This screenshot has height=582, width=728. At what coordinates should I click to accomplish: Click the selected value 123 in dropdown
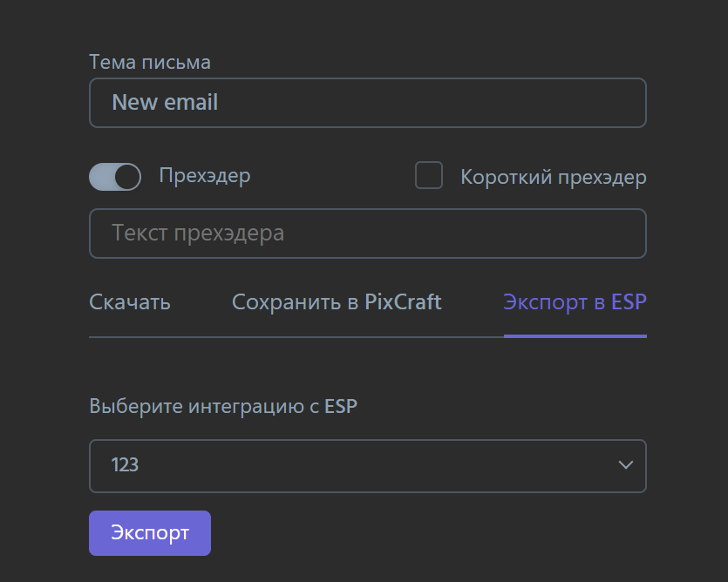125,465
